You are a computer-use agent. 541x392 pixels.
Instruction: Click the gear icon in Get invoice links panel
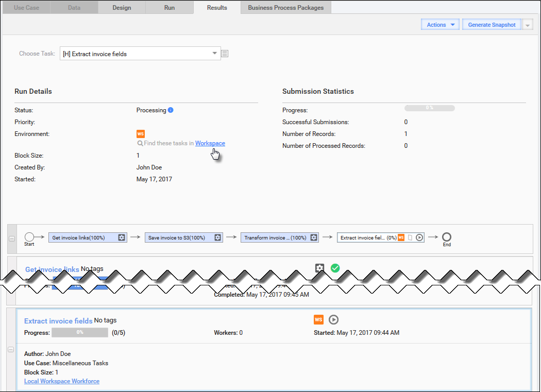tap(320, 268)
